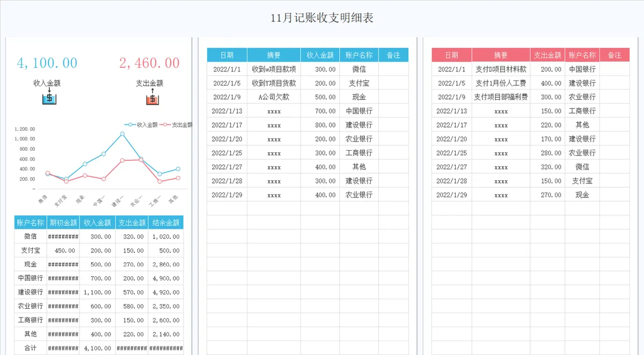Click balance 1,020.00 in the 微信 summary row
The image size is (644, 355).
click(166, 236)
